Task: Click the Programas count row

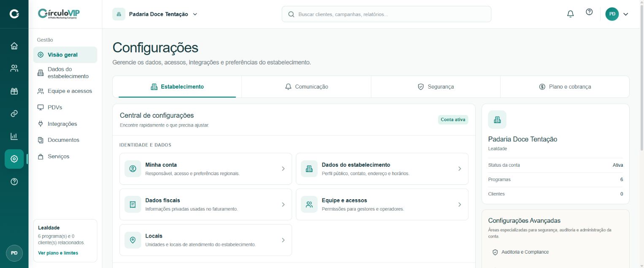Action: coord(555,179)
